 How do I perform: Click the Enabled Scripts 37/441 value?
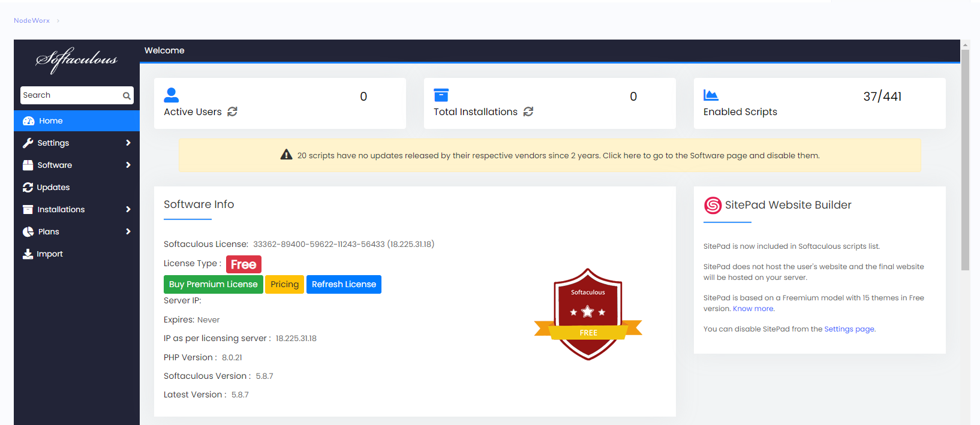click(882, 97)
